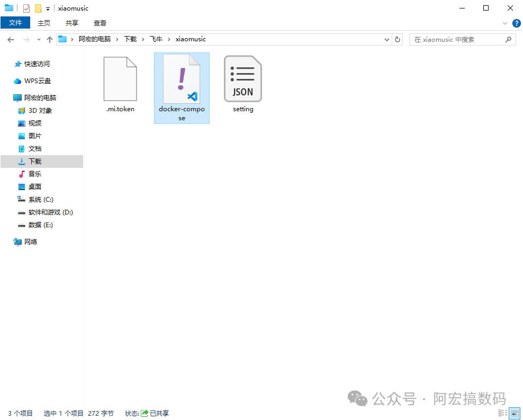The image size is (523, 420).
Task: Select the docker-compose YAML file icon
Action: pyautogui.click(x=182, y=79)
